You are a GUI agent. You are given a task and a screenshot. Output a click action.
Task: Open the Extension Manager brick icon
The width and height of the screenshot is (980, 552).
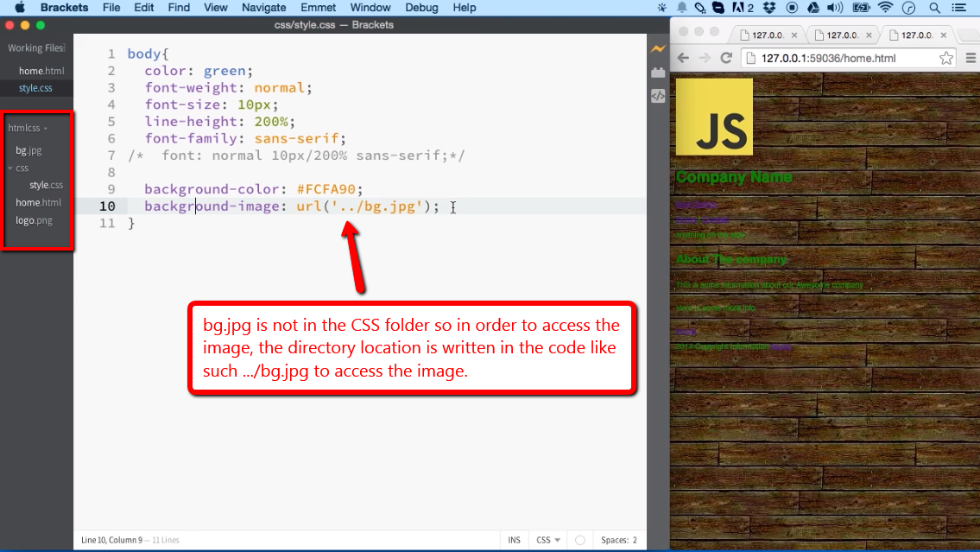658,73
